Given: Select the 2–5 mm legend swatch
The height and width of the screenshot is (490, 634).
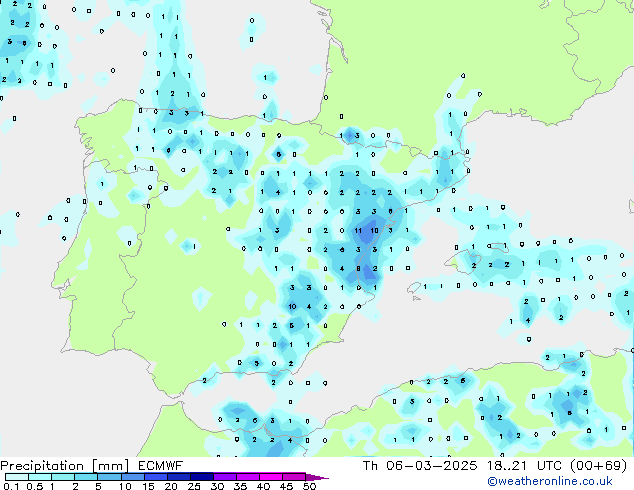Looking at the screenshot, I should (x=86, y=477).
